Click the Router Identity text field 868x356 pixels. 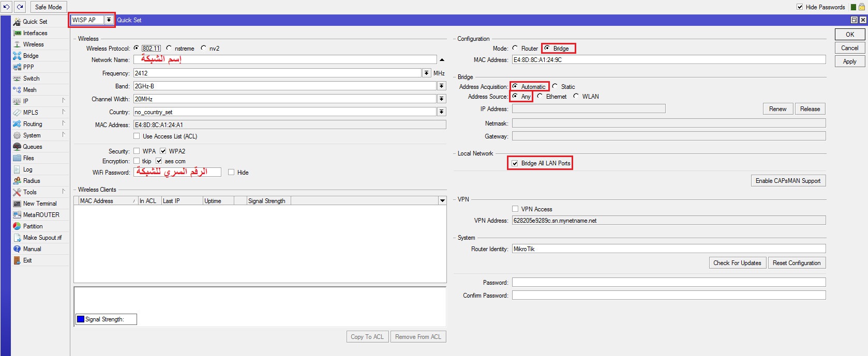point(668,249)
